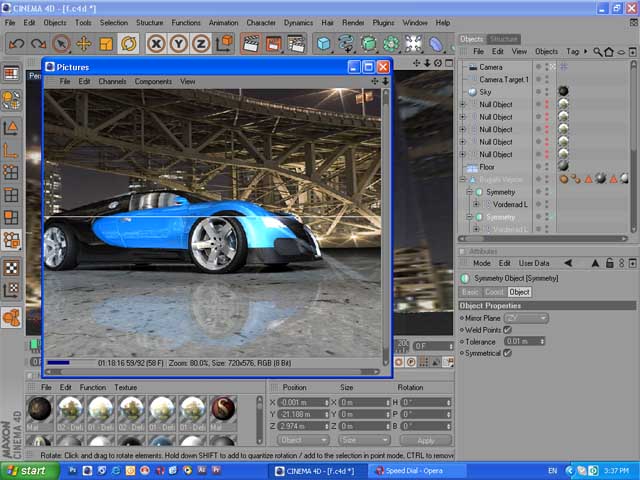
Task: Select the Scale tool
Action: click(106, 43)
